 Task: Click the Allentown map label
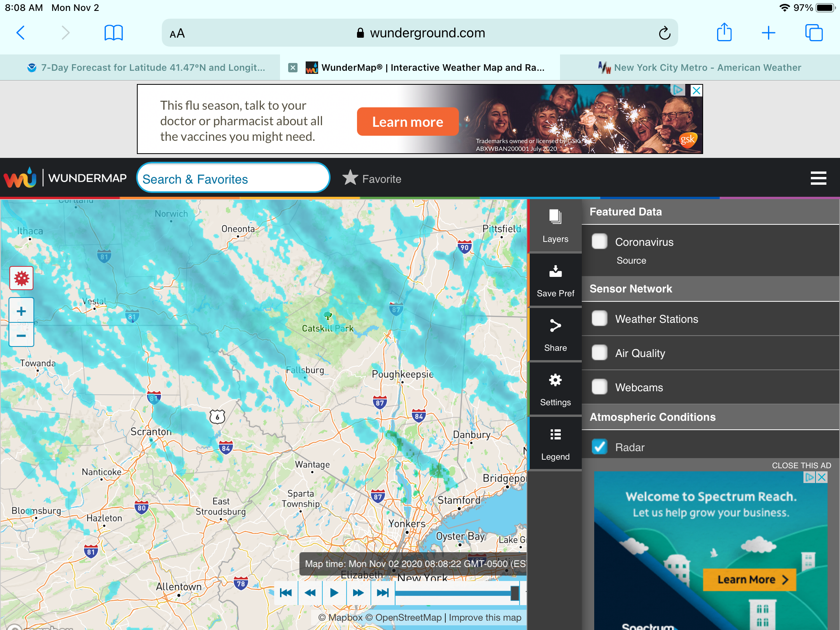[179, 586]
